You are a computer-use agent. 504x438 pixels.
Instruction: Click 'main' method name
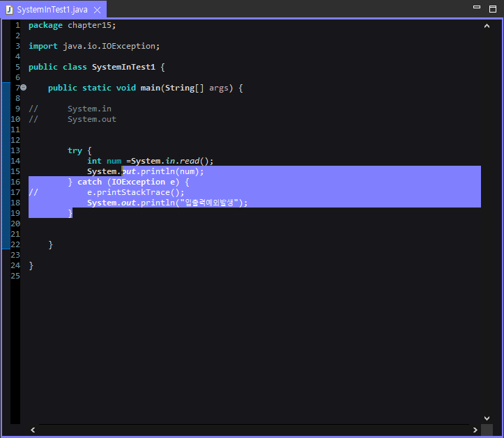pos(150,88)
